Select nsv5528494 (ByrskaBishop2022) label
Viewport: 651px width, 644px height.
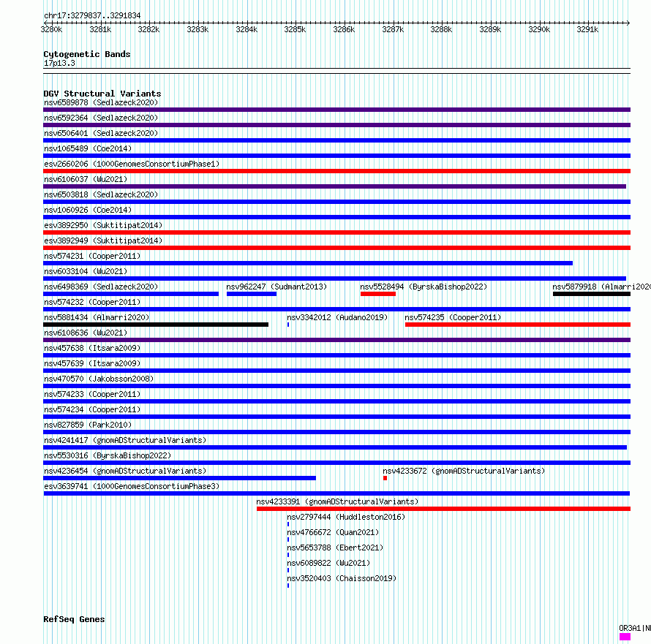click(x=424, y=287)
